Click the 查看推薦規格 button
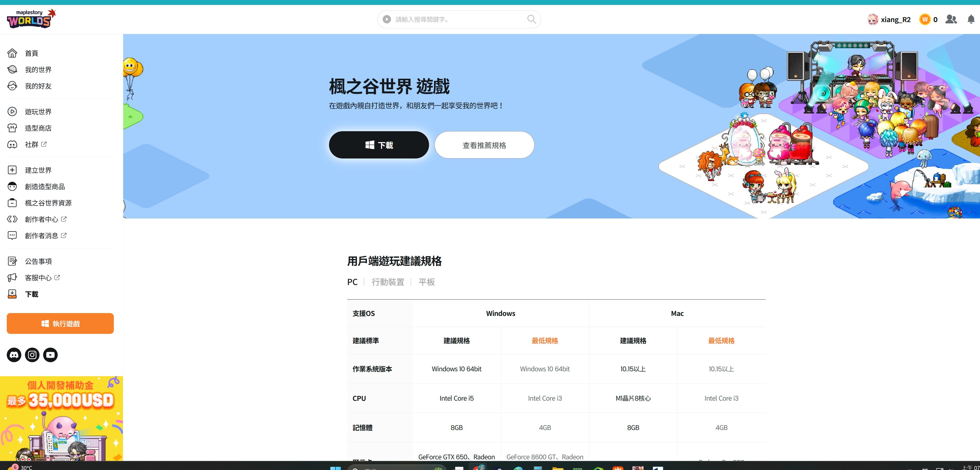Viewport: 980px width, 470px height. tap(484, 145)
